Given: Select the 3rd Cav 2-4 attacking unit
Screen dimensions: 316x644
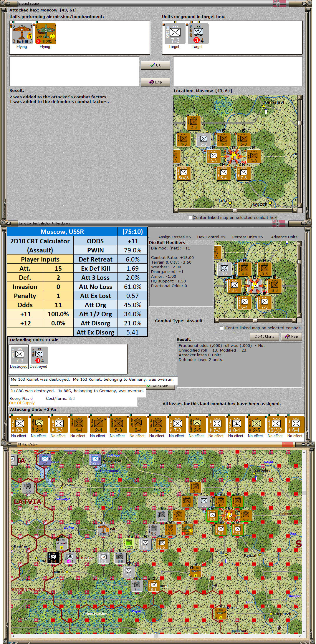Looking at the screenshot, I should click(x=98, y=425).
